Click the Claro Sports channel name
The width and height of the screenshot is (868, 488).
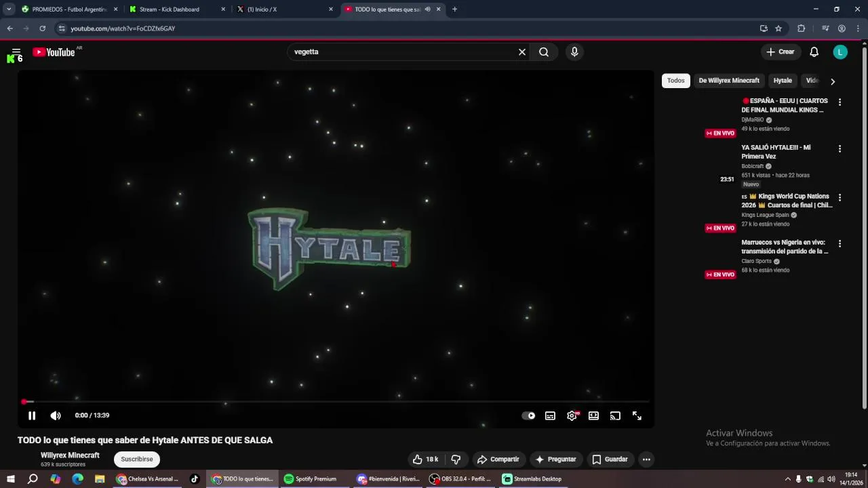pos(756,262)
